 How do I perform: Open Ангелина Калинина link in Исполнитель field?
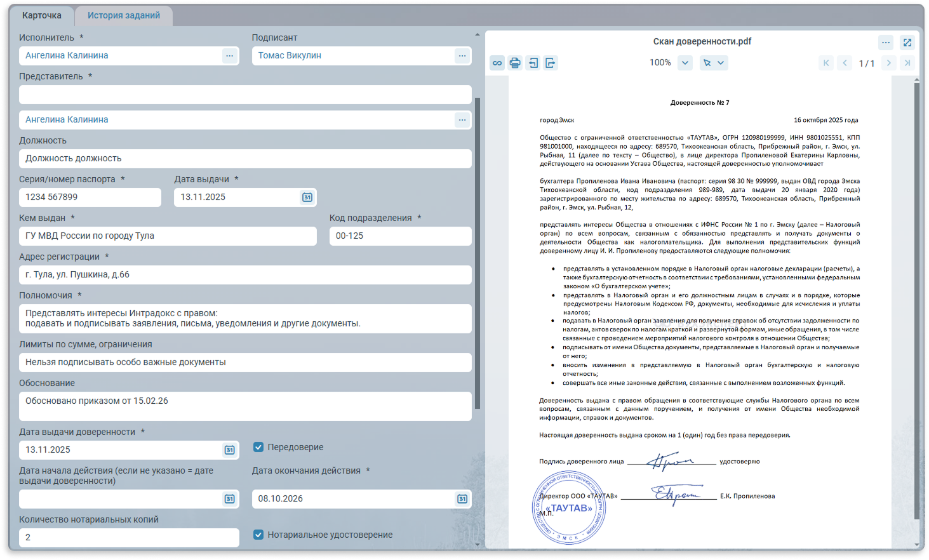[67, 56]
